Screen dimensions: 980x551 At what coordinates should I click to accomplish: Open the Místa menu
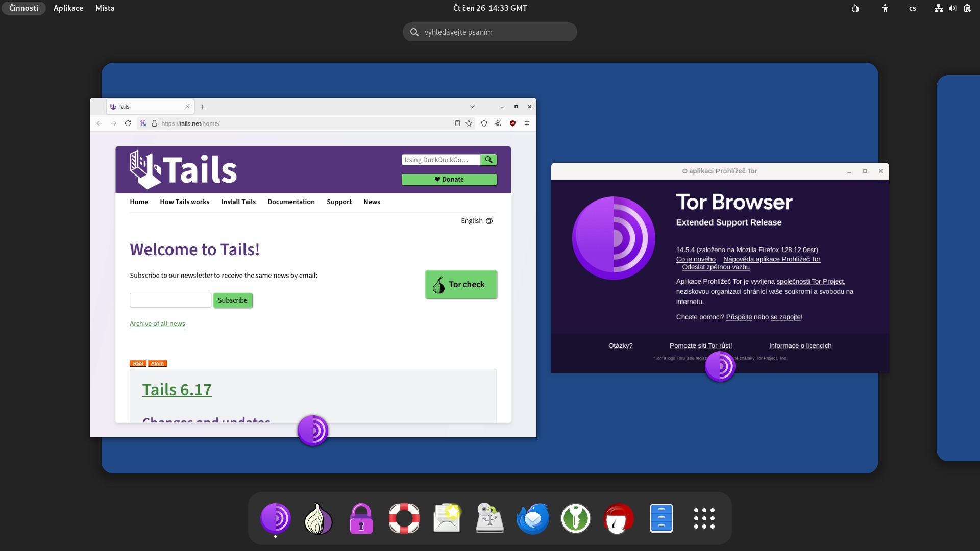coord(105,8)
